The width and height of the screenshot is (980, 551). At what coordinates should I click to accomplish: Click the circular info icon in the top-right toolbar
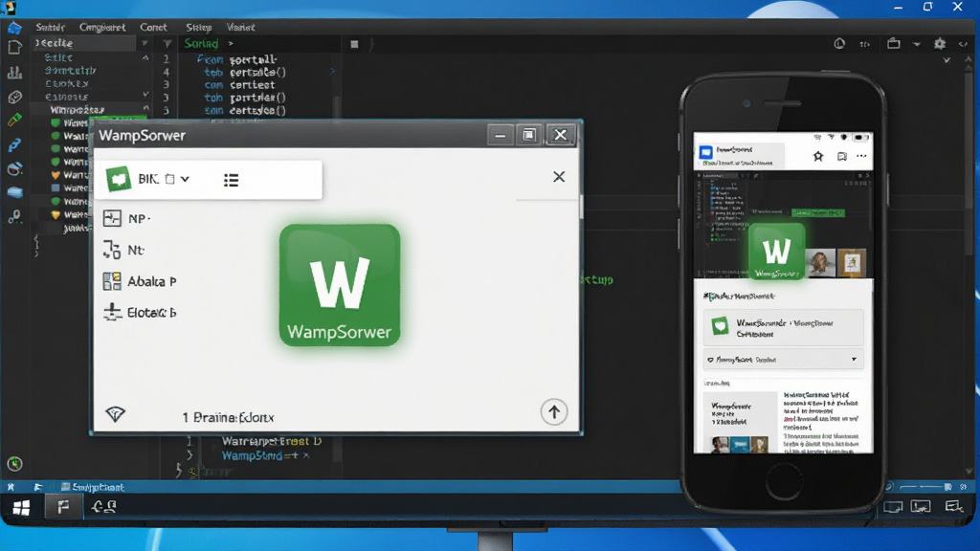(x=839, y=44)
